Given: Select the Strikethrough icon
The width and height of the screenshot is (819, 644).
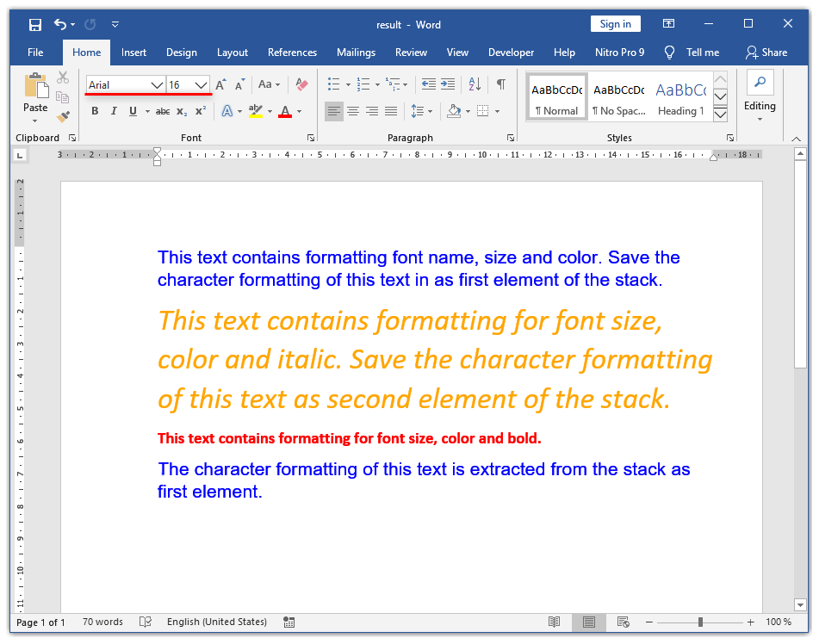Looking at the screenshot, I should (x=162, y=111).
